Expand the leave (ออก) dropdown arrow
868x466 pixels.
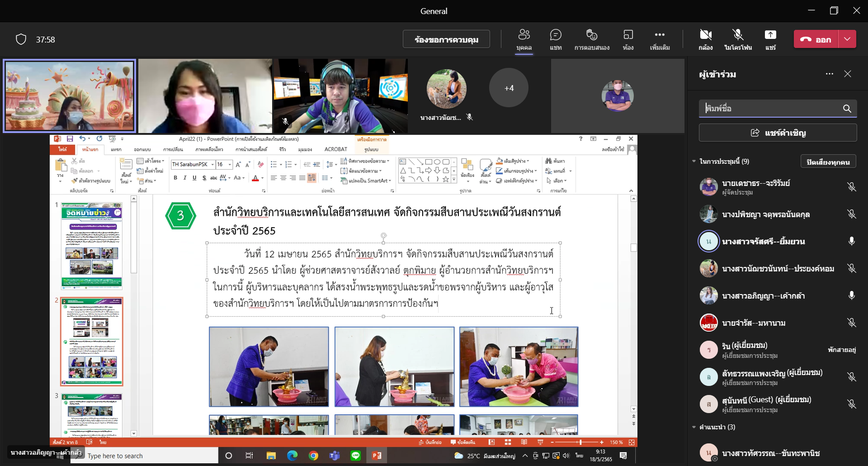tap(847, 39)
